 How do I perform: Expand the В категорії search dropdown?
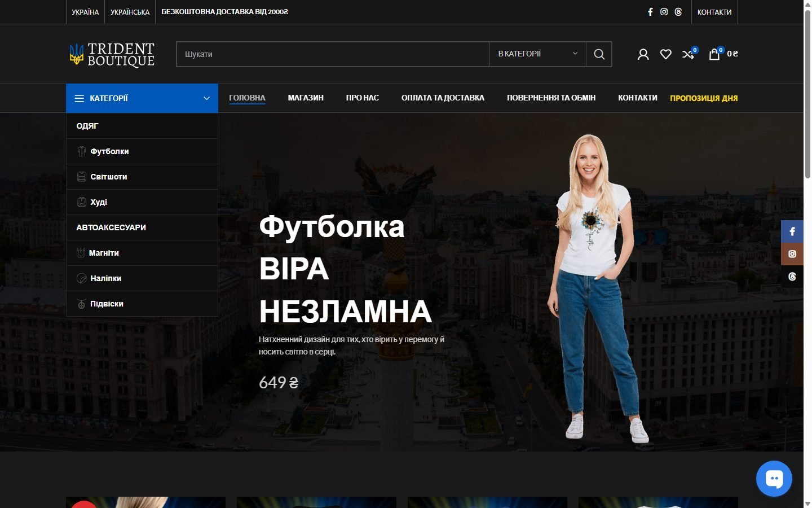click(x=537, y=54)
